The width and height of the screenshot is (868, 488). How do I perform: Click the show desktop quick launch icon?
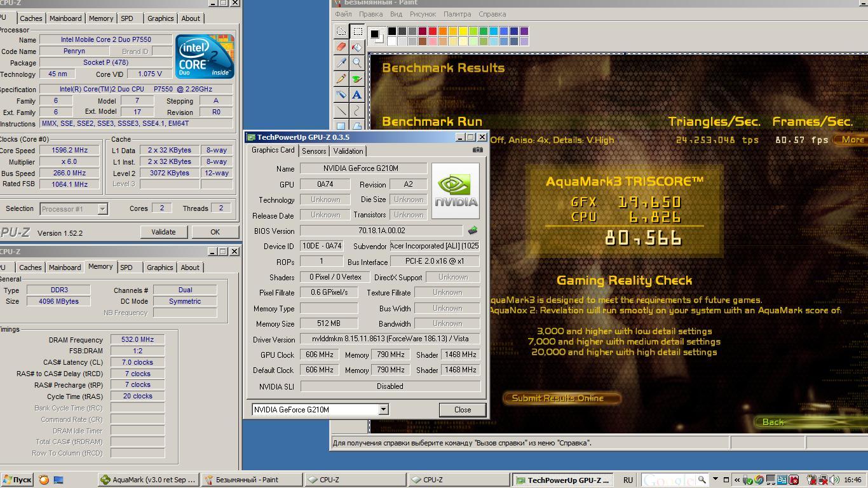(x=58, y=480)
